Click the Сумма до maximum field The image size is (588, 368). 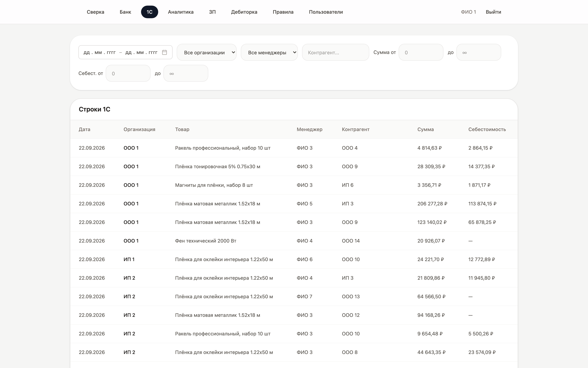tap(479, 52)
